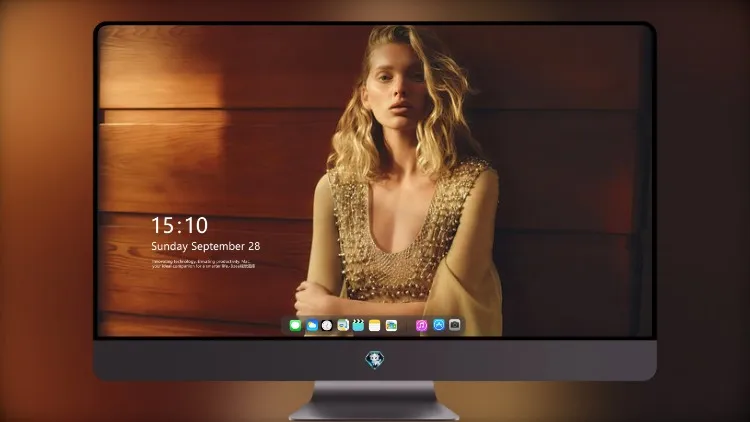
Task: Click the small tagline text under date
Action: 203,264
